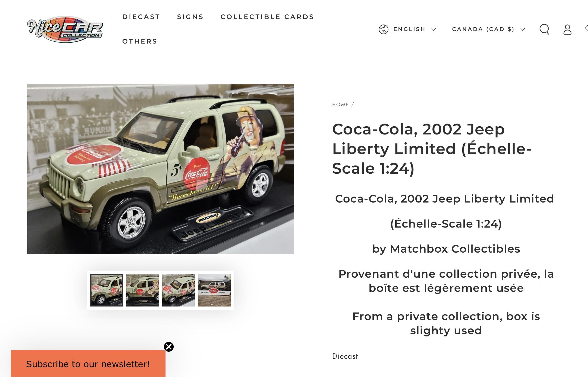Click the main Jeep Liberty product image

(x=161, y=169)
